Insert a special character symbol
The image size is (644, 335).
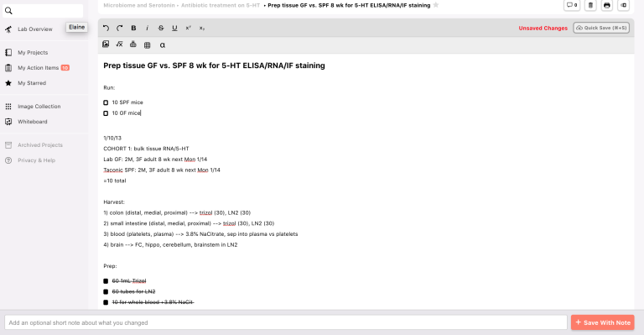pyautogui.click(x=162, y=44)
